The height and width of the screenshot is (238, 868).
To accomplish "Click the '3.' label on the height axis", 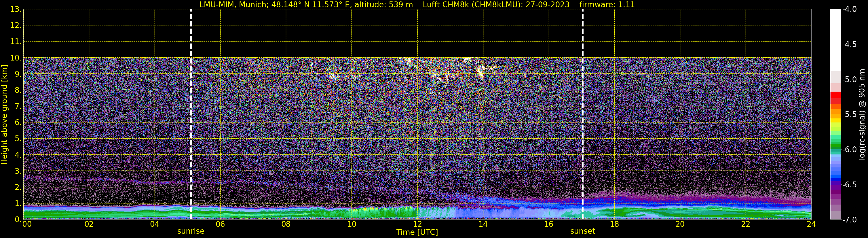I will (18, 171).
